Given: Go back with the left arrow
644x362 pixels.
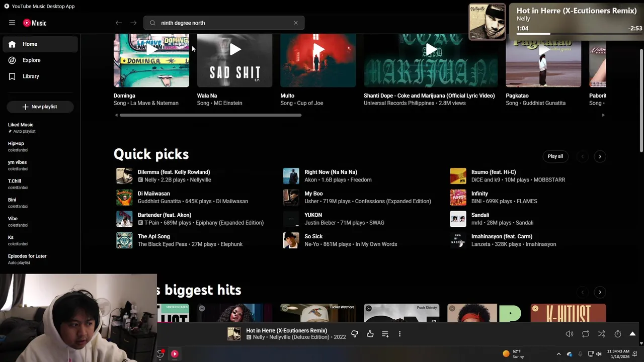Looking at the screenshot, I should (x=119, y=23).
